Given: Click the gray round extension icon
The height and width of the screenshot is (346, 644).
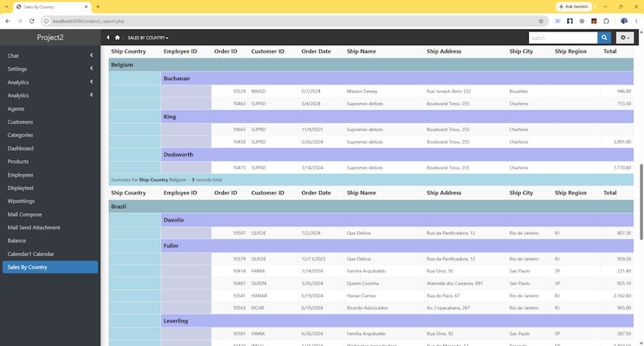Looking at the screenshot, I should point(582,21).
